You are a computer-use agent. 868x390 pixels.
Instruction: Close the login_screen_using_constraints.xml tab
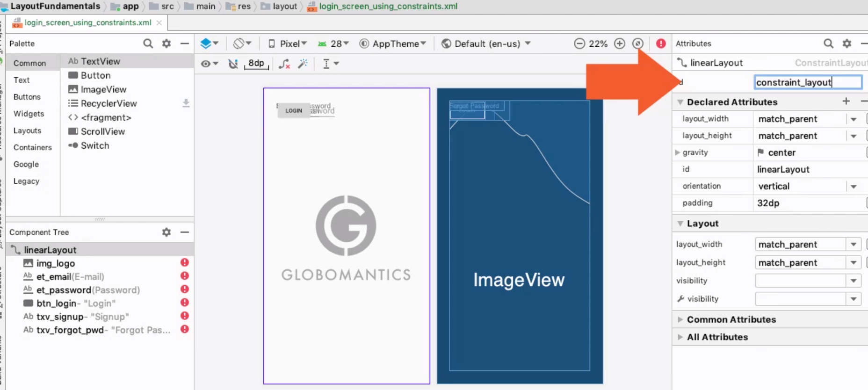click(x=159, y=22)
